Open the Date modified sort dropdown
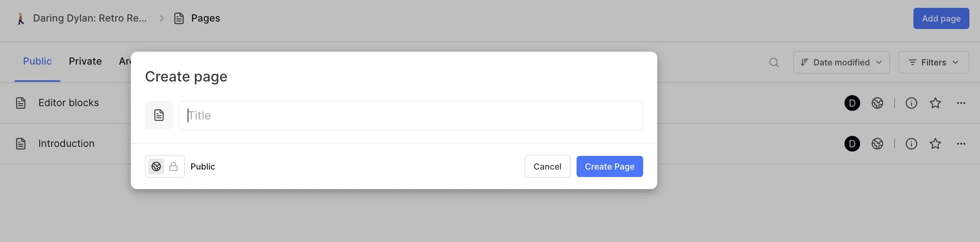The image size is (980, 242). [841, 62]
